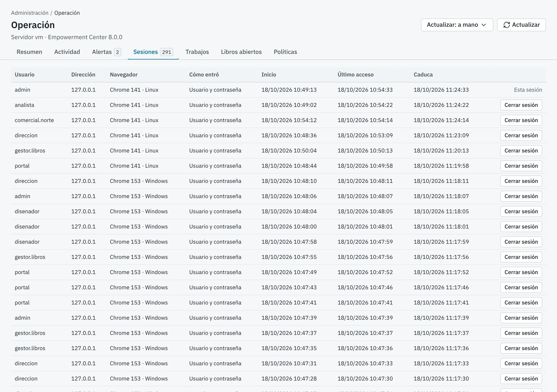Screen dimensions: 557x392
Task: Click 'Servidor vm · Empowerment Center 8.0.0' subtitle
Action: coord(67,37)
